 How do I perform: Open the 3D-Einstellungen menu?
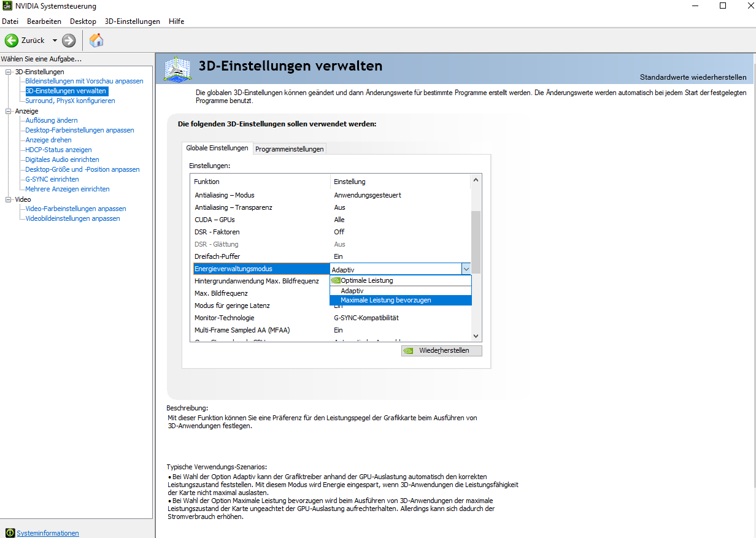pyautogui.click(x=132, y=21)
